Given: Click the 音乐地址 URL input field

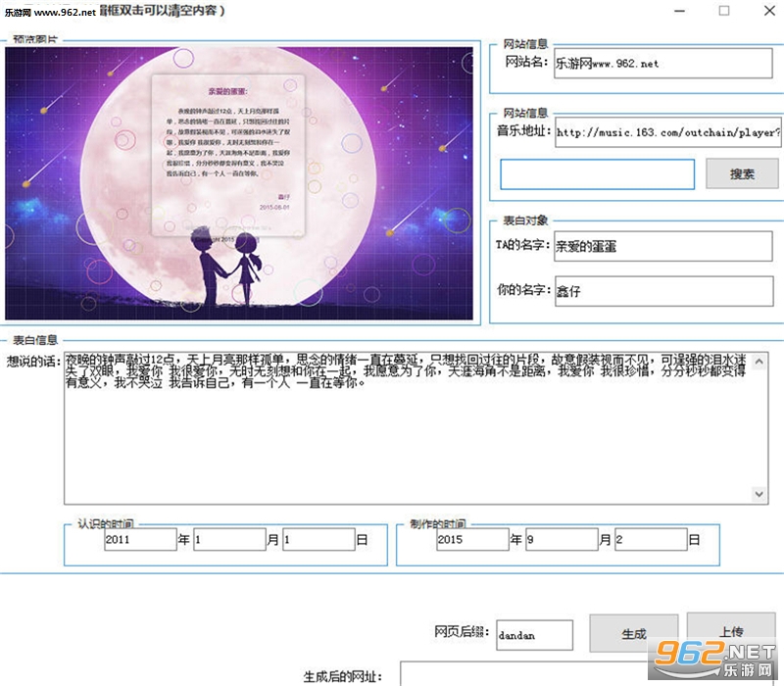Looking at the screenshot, I should tap(668, 132).
